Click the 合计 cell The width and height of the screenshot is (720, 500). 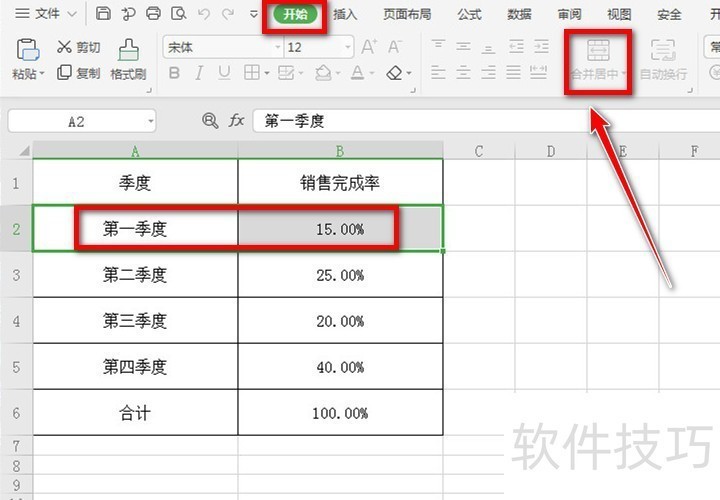(135, 412)
